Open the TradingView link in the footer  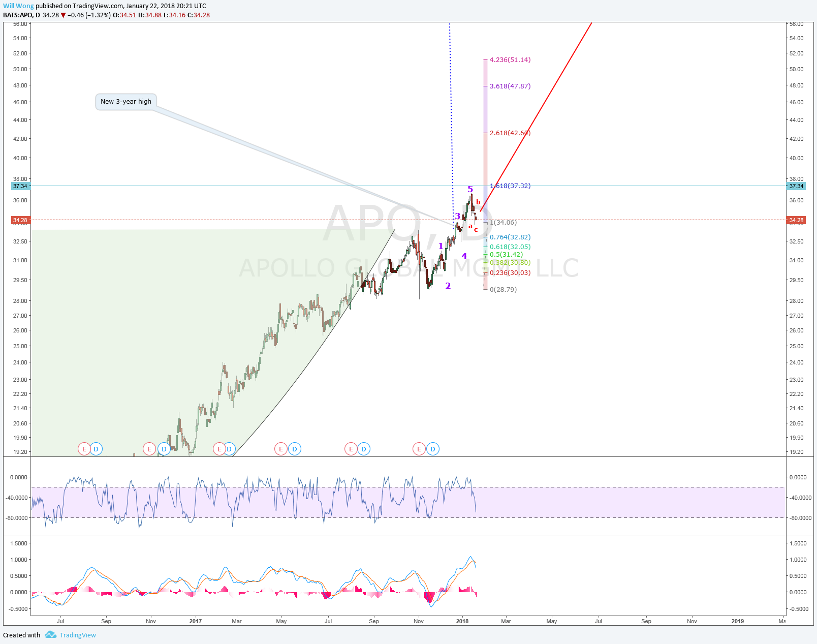pos(78,635)
